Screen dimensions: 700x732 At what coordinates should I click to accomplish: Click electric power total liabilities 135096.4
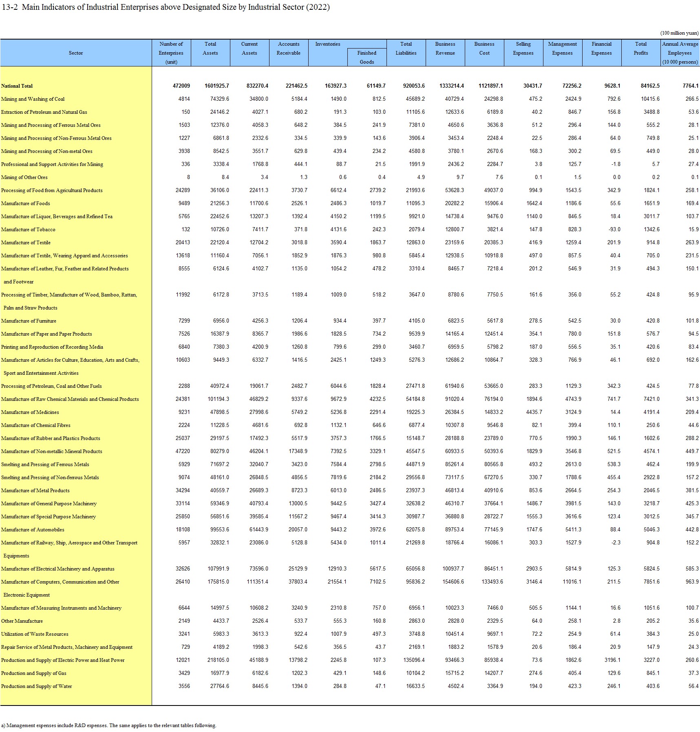point(414,660)
